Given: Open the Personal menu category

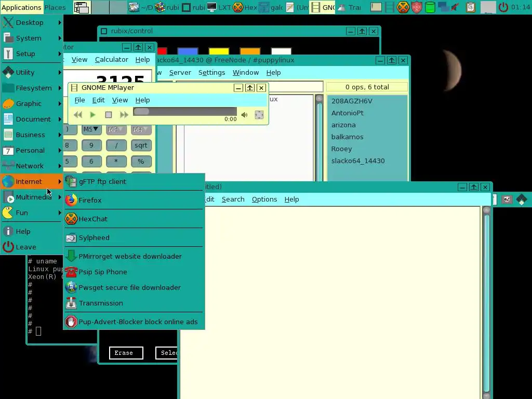Looking at the screenshot, I should pyautogui.click(x=32, y=150).
